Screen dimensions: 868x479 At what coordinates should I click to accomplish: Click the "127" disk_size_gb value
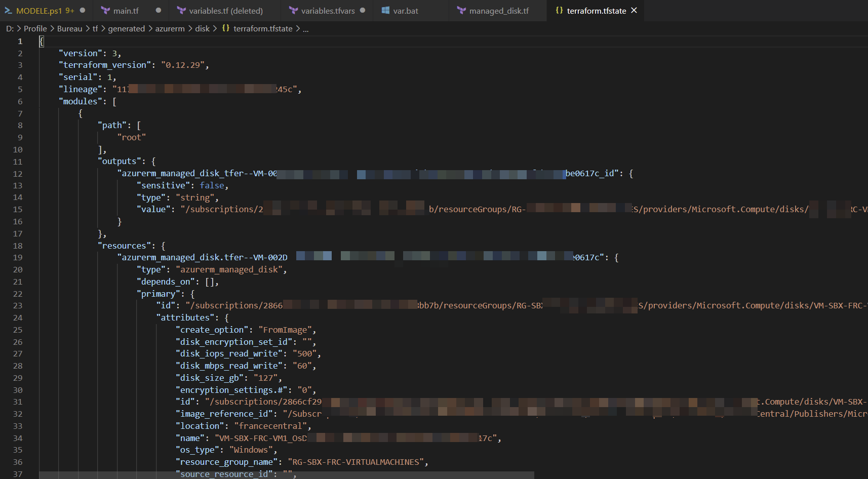click(266, 378)
